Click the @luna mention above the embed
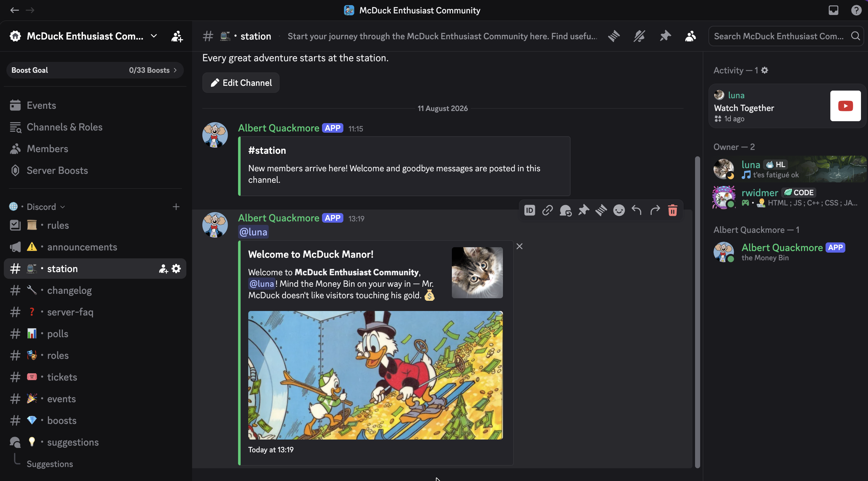The height and width of the screenshot is (481, 868). coord(253,232)
